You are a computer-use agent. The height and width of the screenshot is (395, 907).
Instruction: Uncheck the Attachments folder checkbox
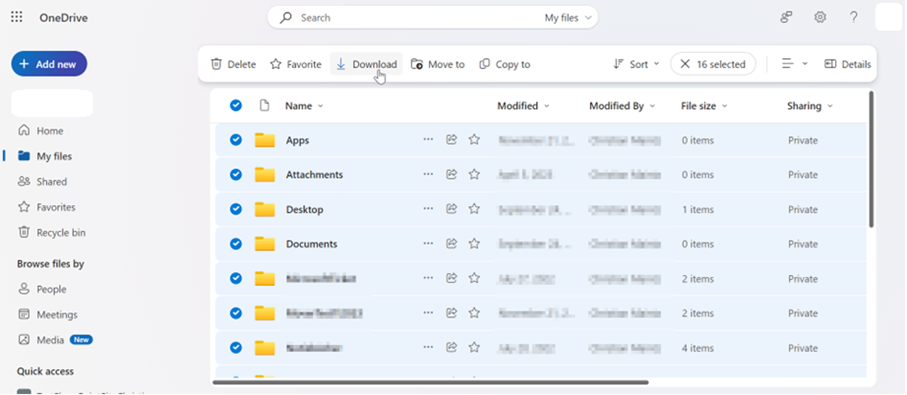[x=235, y=174]
